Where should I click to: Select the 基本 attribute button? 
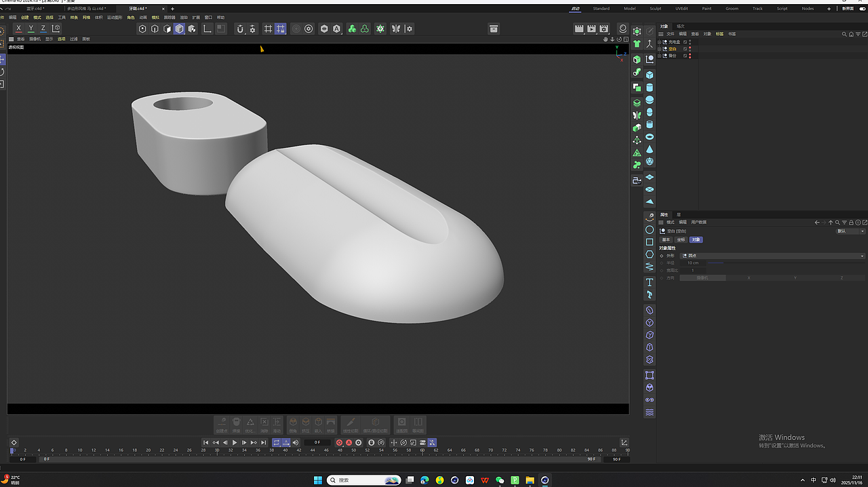pos(666,239)
